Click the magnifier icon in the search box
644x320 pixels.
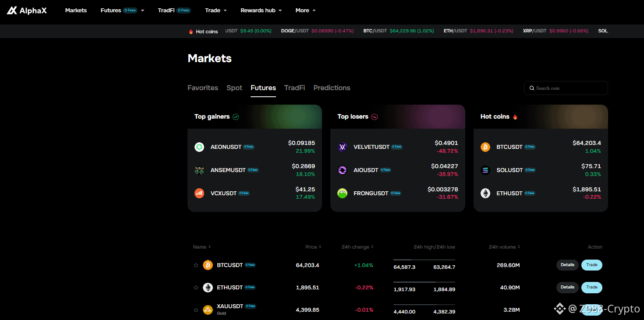click(x=532, y=88)
